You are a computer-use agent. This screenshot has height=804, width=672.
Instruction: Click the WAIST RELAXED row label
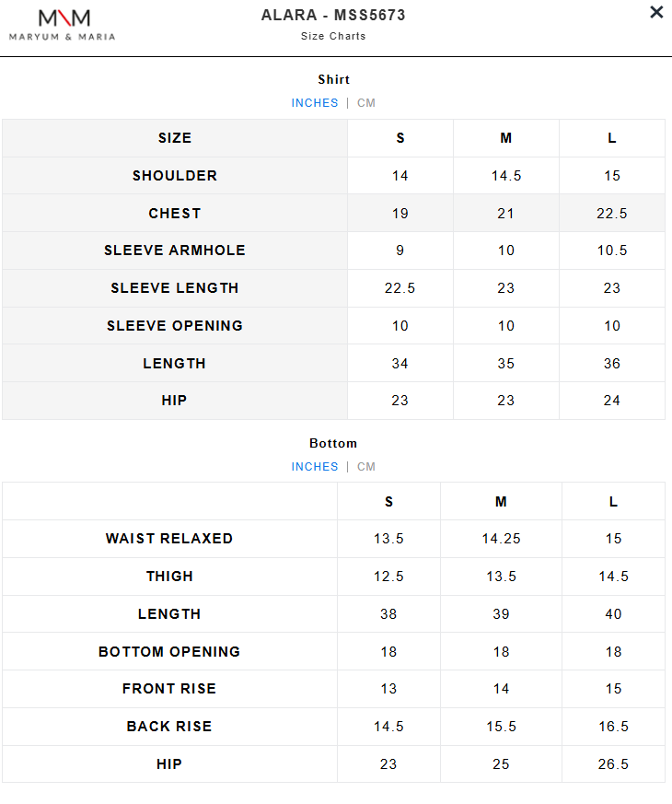point(169,539)
